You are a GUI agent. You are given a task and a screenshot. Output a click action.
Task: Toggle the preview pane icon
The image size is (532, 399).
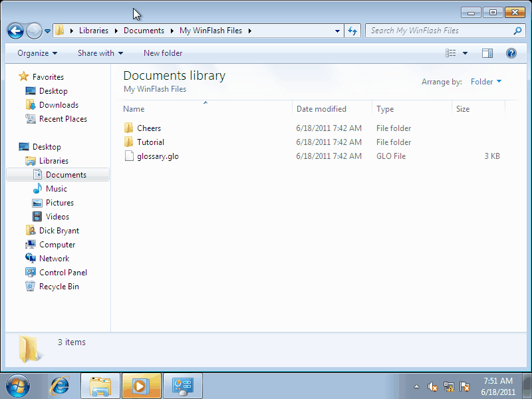pyautogui.click(x=487, y=53)
